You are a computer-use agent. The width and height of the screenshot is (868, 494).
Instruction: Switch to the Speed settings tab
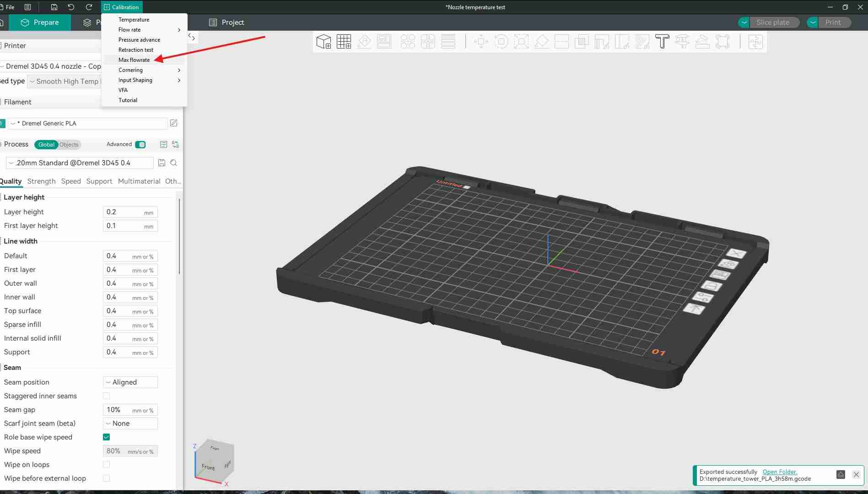[71, 181]
